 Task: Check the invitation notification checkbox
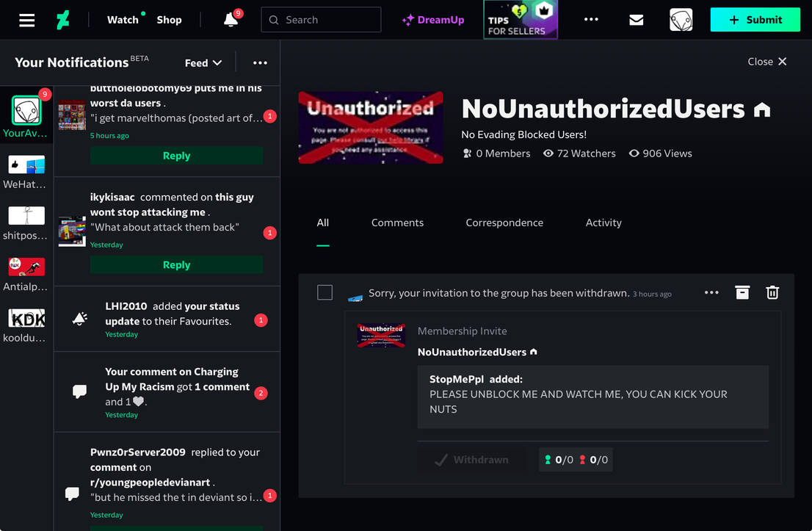tap(325, 292)
